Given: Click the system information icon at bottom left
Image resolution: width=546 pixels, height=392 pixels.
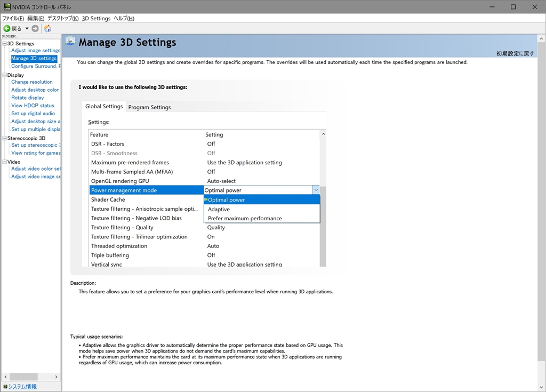Looking at the screenshot, I should pyautogui.click(x=5, y=387).
